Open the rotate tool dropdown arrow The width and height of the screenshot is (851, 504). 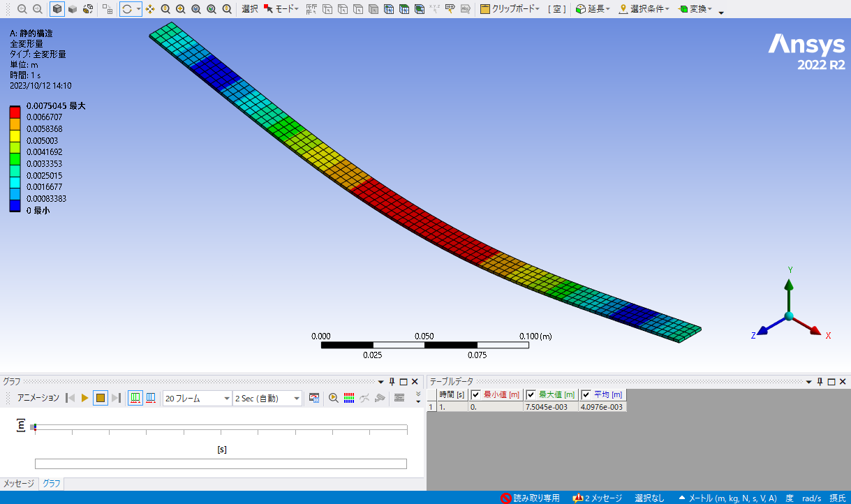tap(138, 9)
